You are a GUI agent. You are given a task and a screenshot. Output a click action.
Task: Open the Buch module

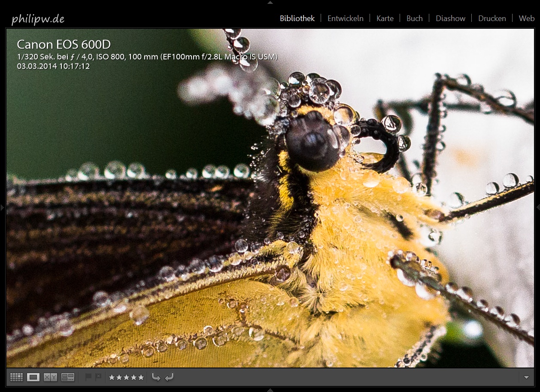coord(415,18)
